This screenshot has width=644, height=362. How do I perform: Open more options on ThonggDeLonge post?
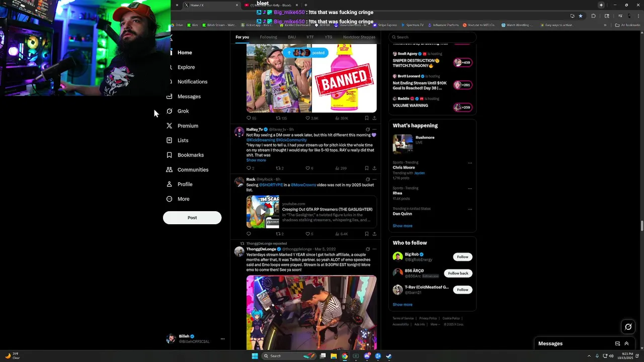374,249
